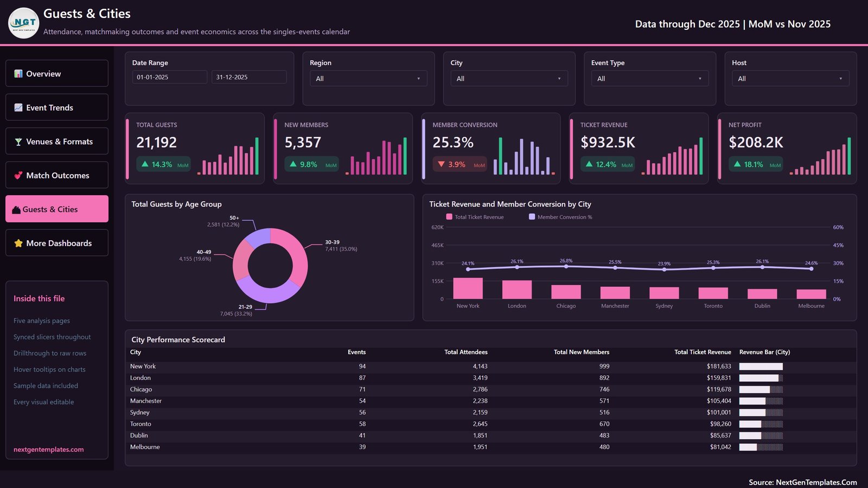This screenshot has width=868, height=488.
Task: Click the Toronto row attendees value 2,645
Action: pyautogui.click(x=480, y=424)
